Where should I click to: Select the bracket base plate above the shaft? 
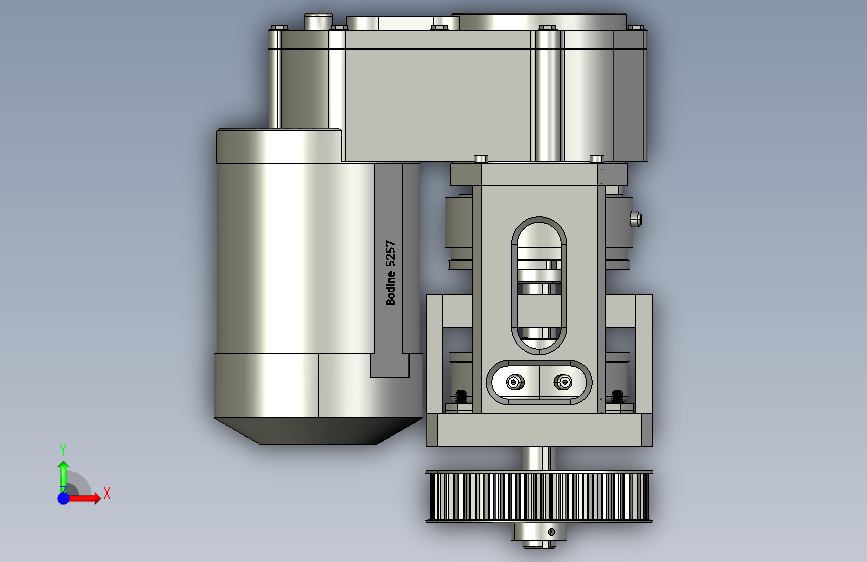tap(539, 430)
